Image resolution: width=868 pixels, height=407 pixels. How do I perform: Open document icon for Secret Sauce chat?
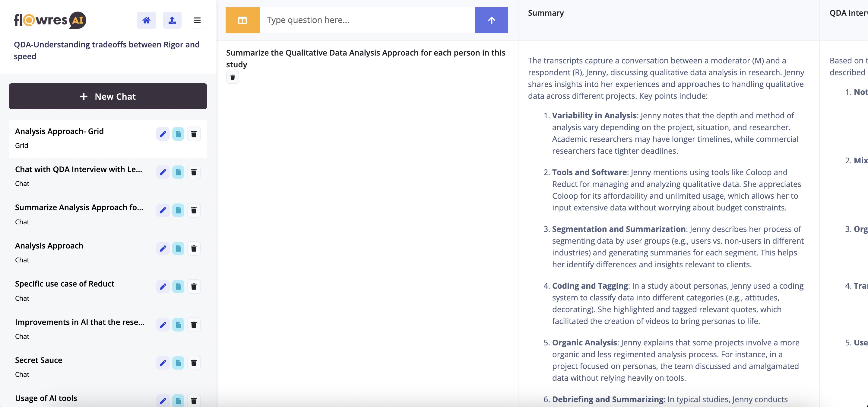click(x=178, y=363)
